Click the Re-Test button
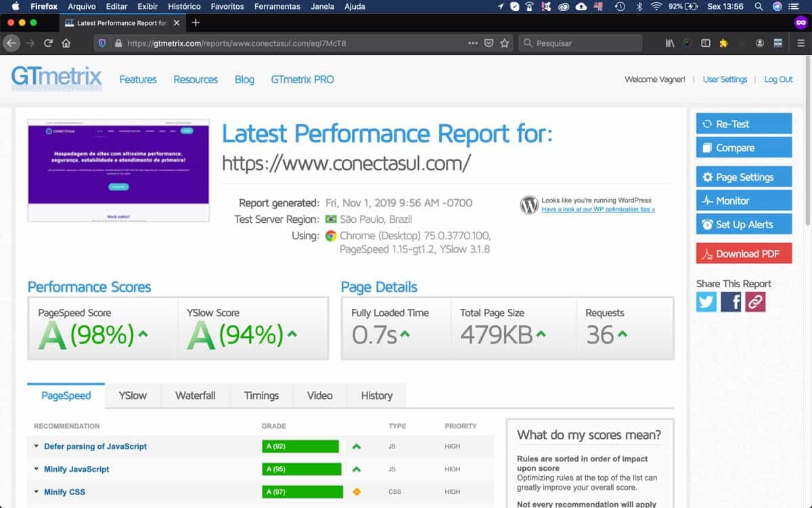The height and width of the screenshot is (508, 812). pyautogui.click(x=744, y=124)
